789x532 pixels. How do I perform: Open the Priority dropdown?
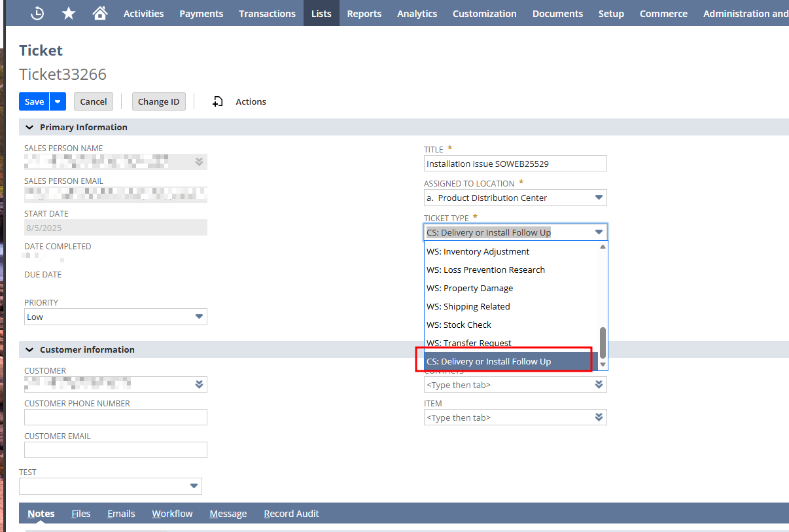click(199, 317)
